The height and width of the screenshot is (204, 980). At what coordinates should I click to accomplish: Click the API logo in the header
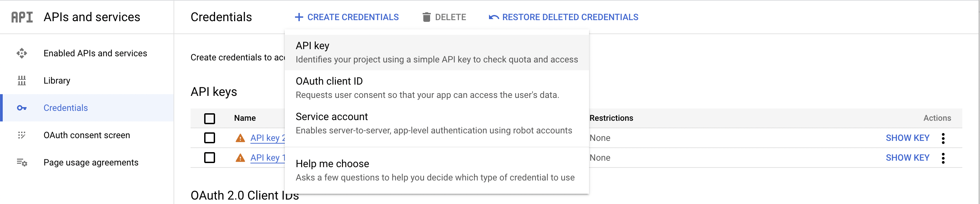[x=21, y=16]
